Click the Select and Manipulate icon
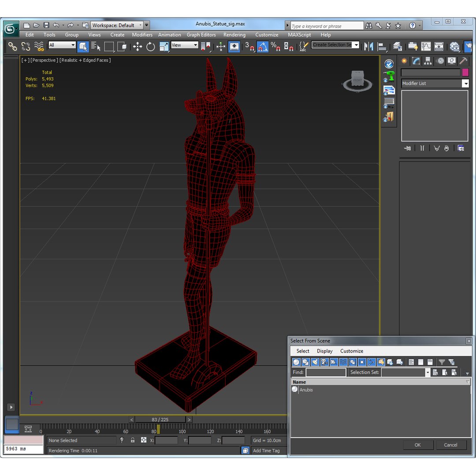476x476 pixels. (x=221, y=46)
